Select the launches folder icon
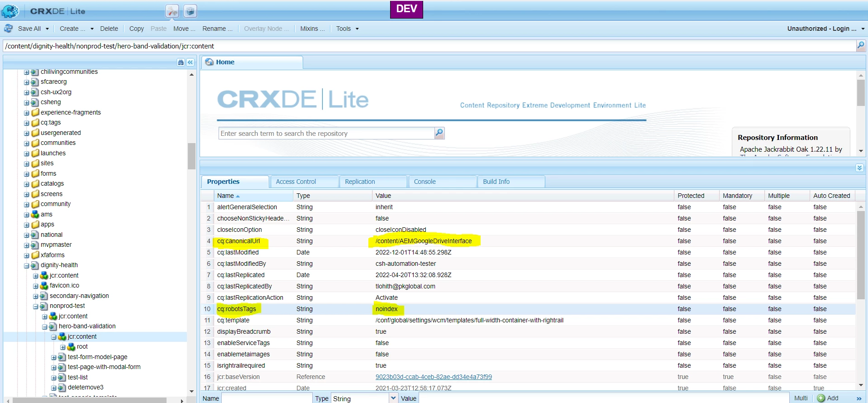Screen dimensions: 868x403 tap(35, 153)
